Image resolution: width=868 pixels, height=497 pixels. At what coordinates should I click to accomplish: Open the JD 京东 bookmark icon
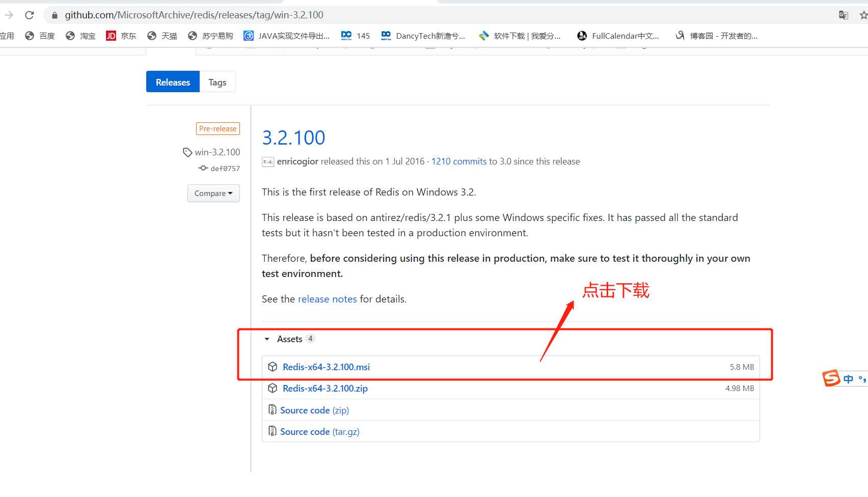tap(111, 36)
